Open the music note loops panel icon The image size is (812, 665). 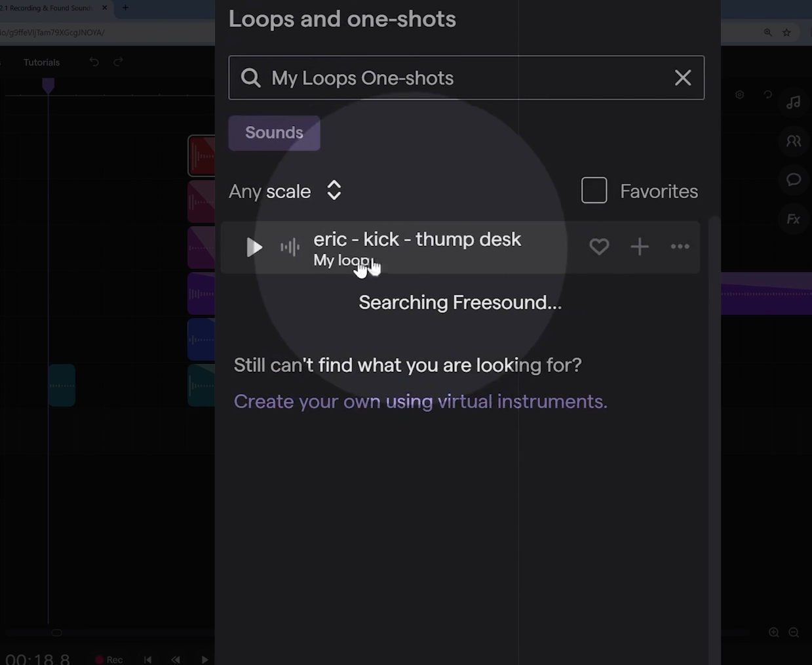pyautogui.click(x=794, y=102)
